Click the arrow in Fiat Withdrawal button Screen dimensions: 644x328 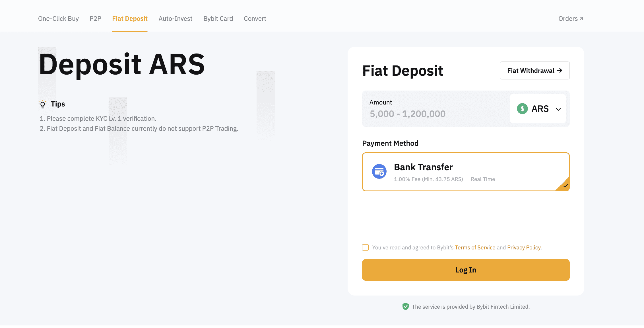tap(560, 70)
